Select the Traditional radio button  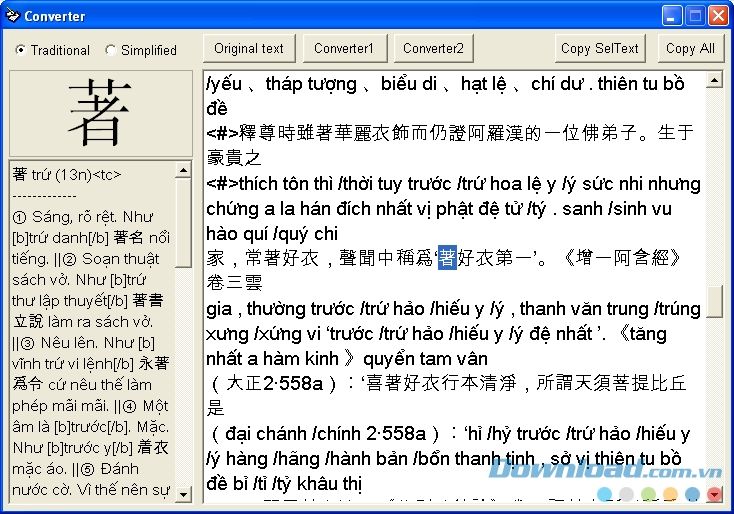[x=21, y=50]
